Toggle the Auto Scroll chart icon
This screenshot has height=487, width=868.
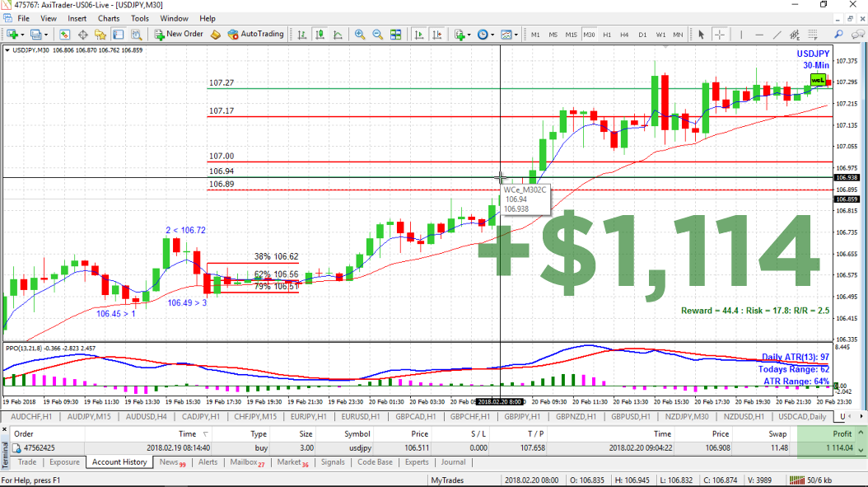(x=419, y=35)
